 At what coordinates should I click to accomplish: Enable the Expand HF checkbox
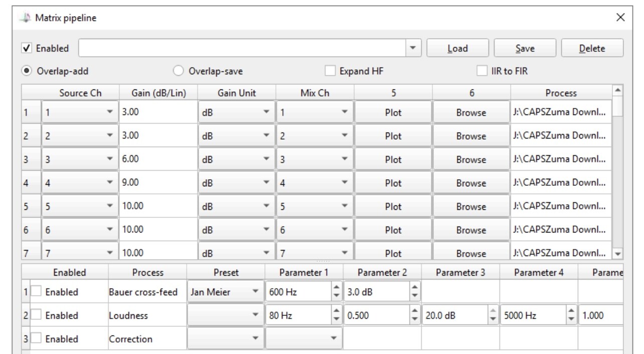coord(330,71)
